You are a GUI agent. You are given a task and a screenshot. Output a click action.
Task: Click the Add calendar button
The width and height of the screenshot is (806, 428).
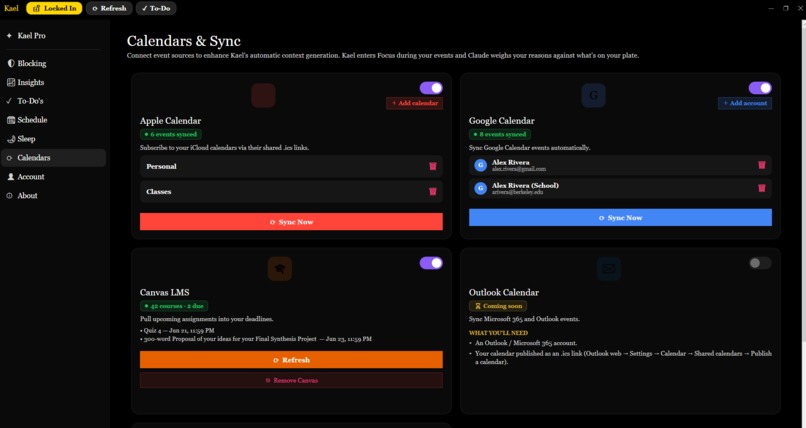point(414,103)
